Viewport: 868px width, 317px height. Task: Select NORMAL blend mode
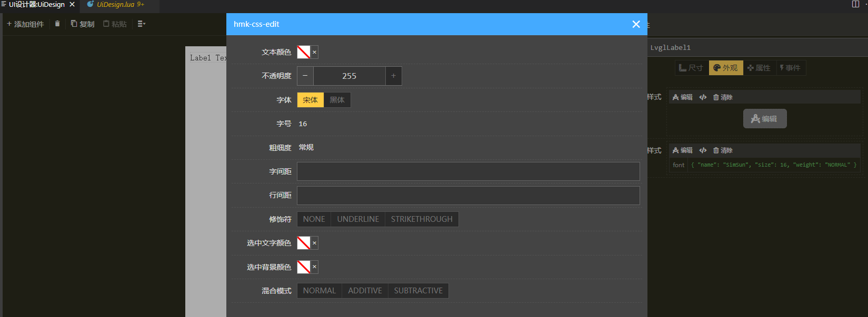[x=319, y=291]
